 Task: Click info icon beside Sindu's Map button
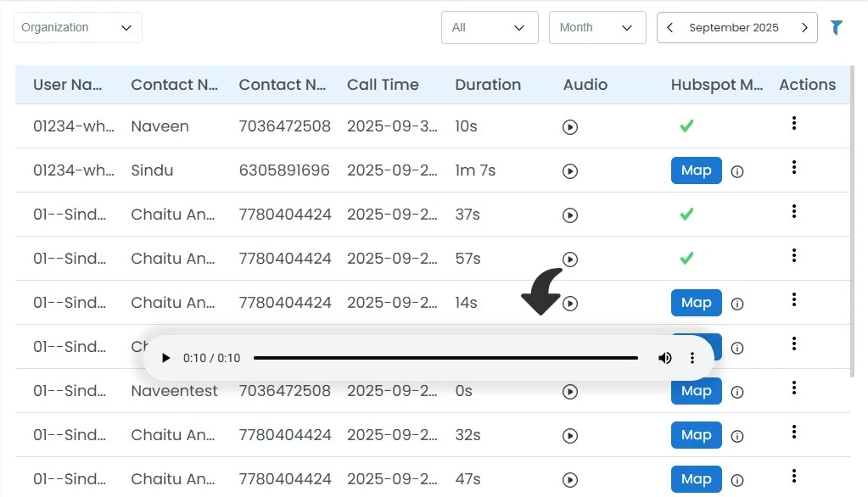pos(737,171)
